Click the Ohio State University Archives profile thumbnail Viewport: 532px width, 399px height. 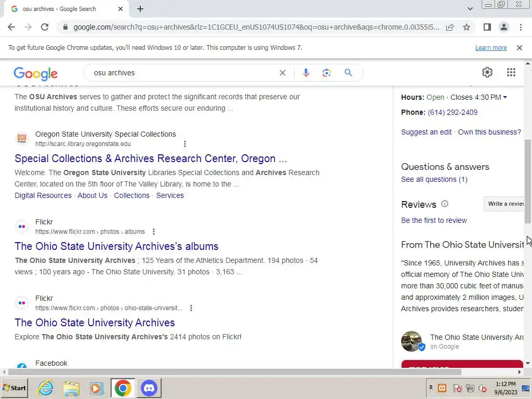(411, 341)
